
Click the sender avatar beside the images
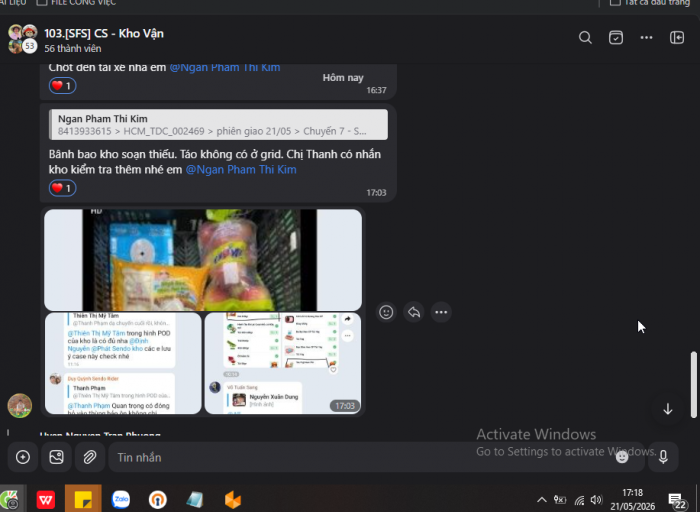(20, 405)
